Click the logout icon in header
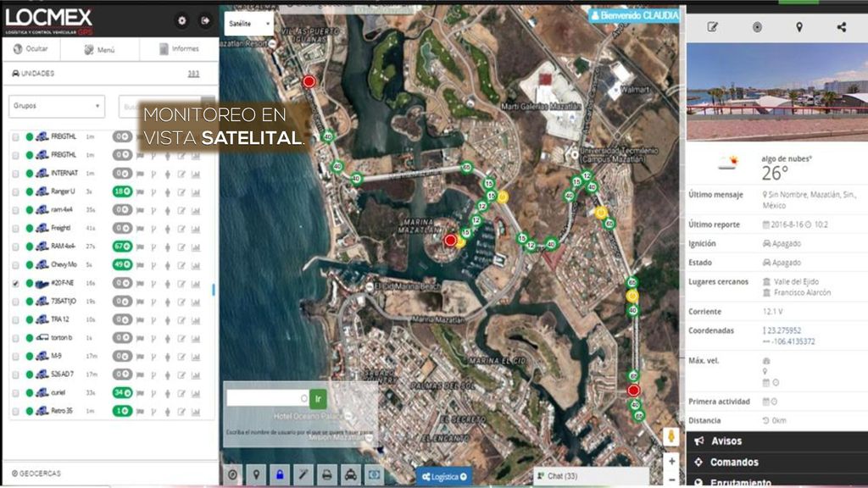Screen dimensions: 868x488 click(205, 20)
